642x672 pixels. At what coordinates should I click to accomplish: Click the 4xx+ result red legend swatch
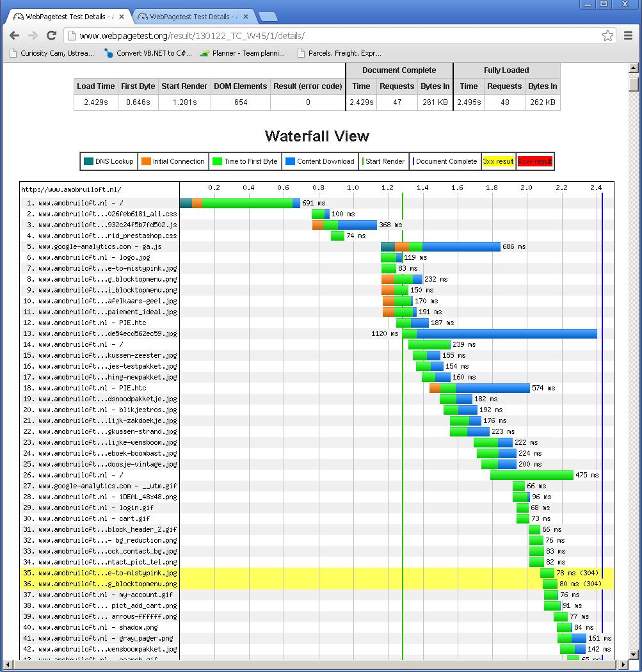tap(534, 161)
